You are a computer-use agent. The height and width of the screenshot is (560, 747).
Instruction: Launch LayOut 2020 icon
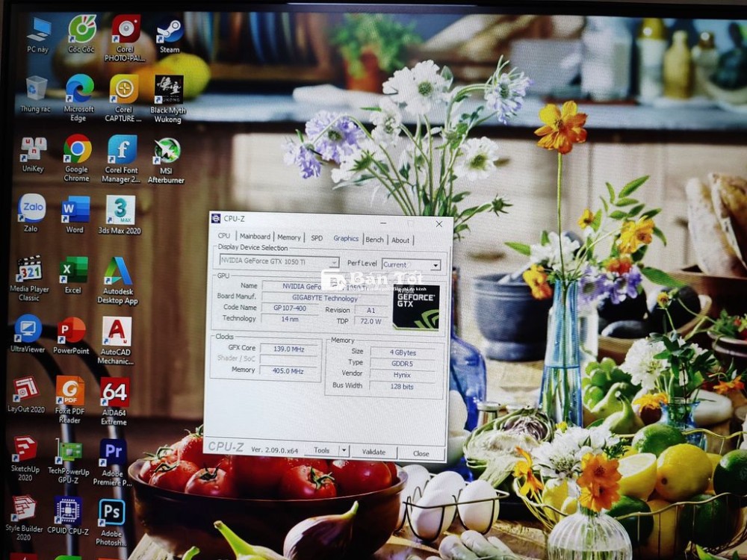click(26, 395)
